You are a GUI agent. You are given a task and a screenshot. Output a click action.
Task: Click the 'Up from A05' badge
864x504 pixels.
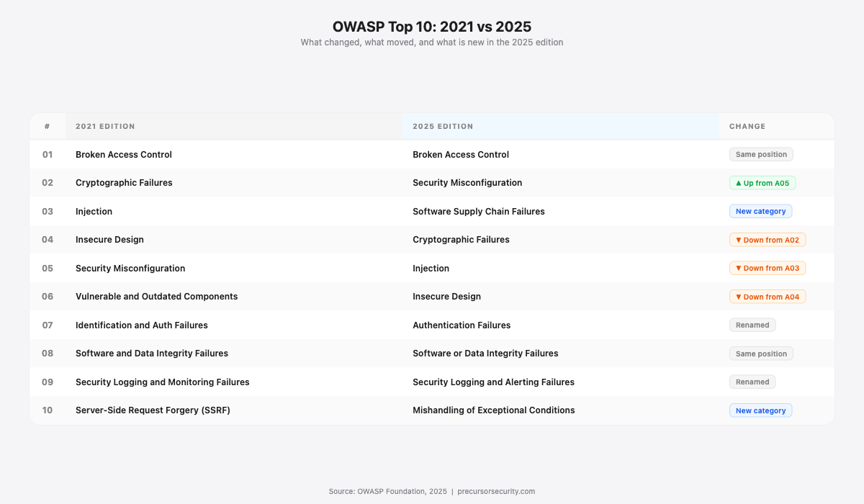tap(762, 183)
